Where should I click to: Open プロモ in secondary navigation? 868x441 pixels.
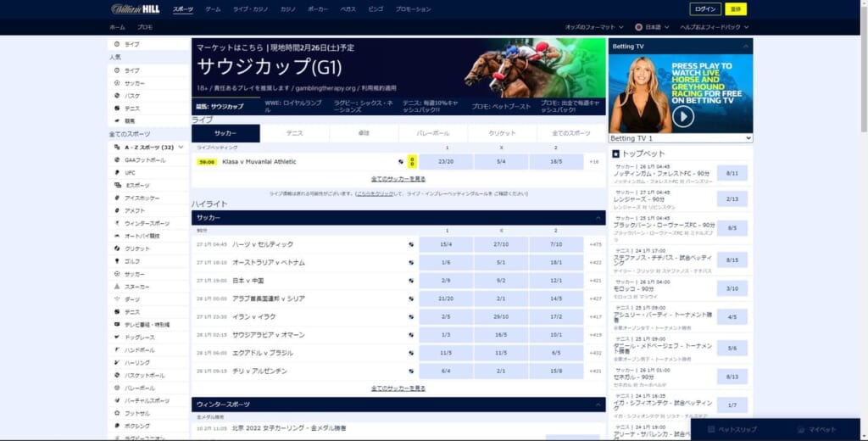click(144, 27)
